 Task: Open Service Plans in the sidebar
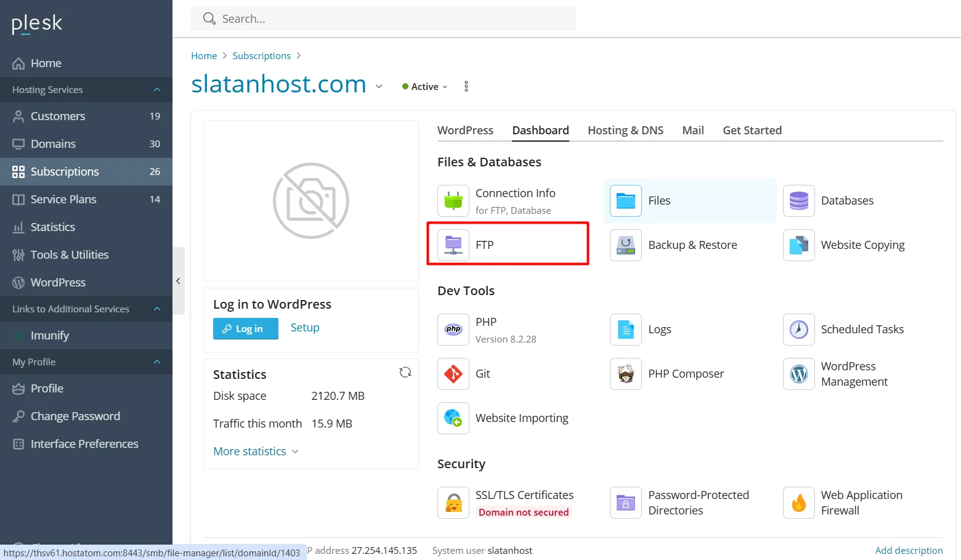coord(86,200)
